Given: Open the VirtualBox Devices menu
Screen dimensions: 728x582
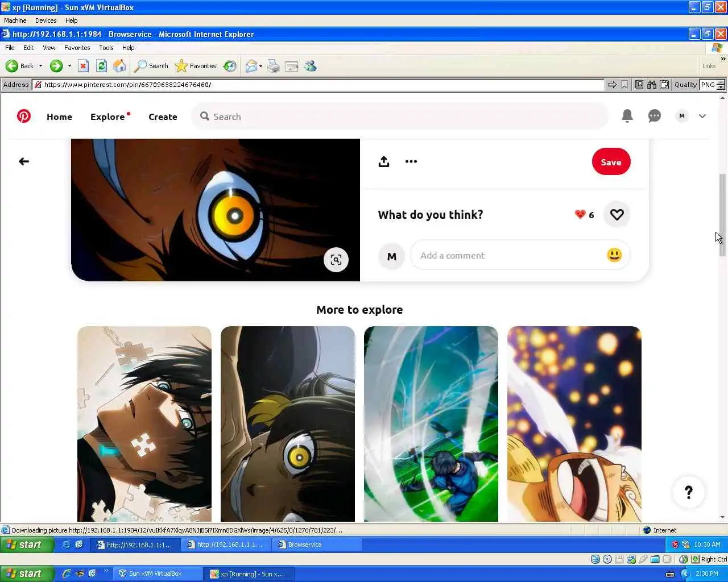Looking at the screenshot, I should click(45, 20).
